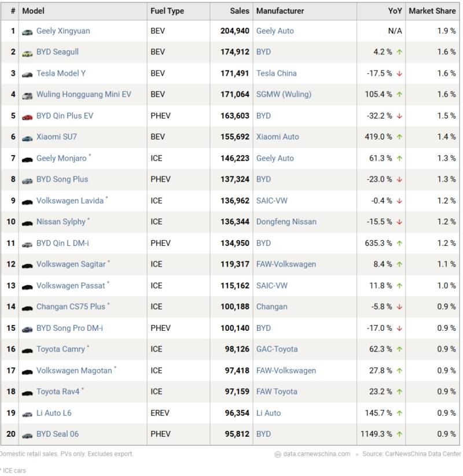This screenshot has height=476, width=463.
Task: Click the Model column header
Action: (x=33, y=11)
